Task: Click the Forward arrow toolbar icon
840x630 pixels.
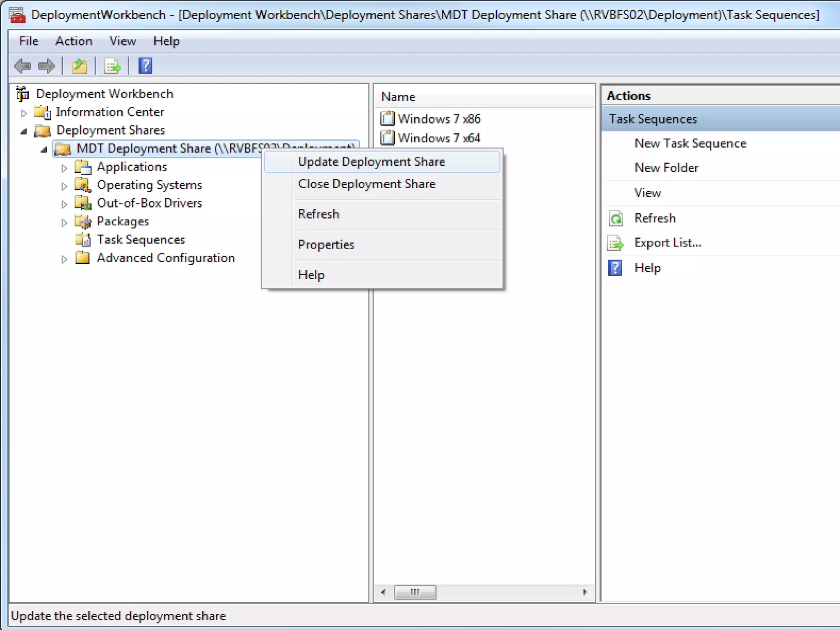Action: [x=46, y=66]
